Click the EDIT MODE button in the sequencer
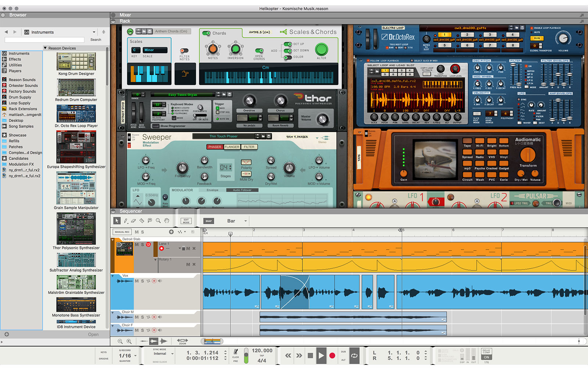This screenshot has height=370, width=588. tap(186, 220)
